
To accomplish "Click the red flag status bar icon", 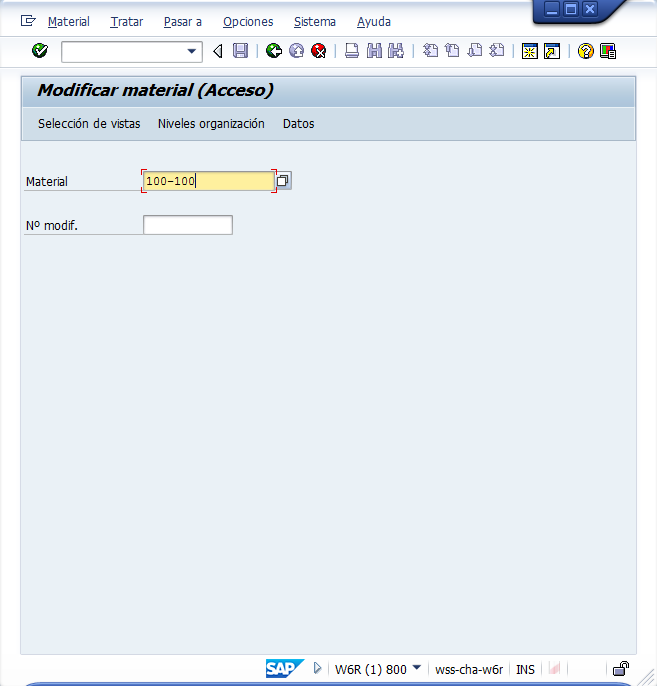I will click(x=554, y=668).
